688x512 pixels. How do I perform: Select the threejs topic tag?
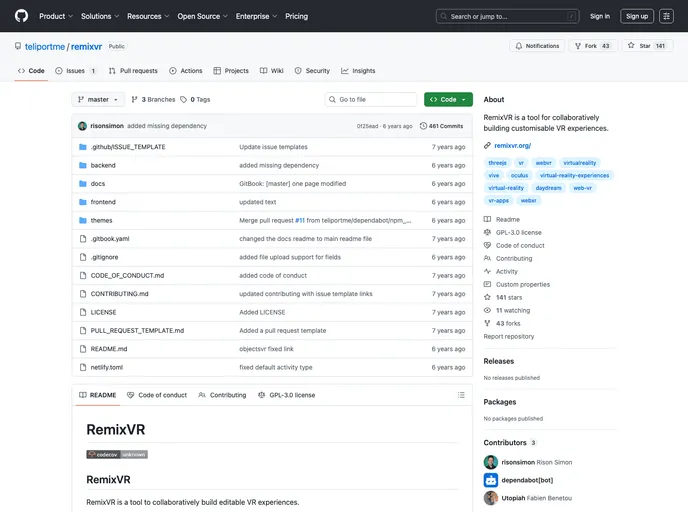click(x=496, y=162)
